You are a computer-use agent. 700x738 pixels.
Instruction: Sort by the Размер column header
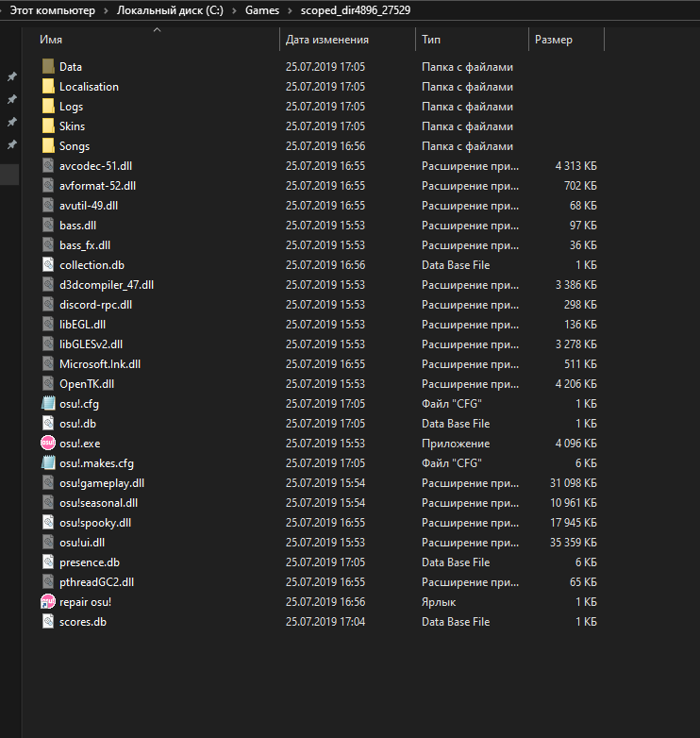(x=553, y=40)
